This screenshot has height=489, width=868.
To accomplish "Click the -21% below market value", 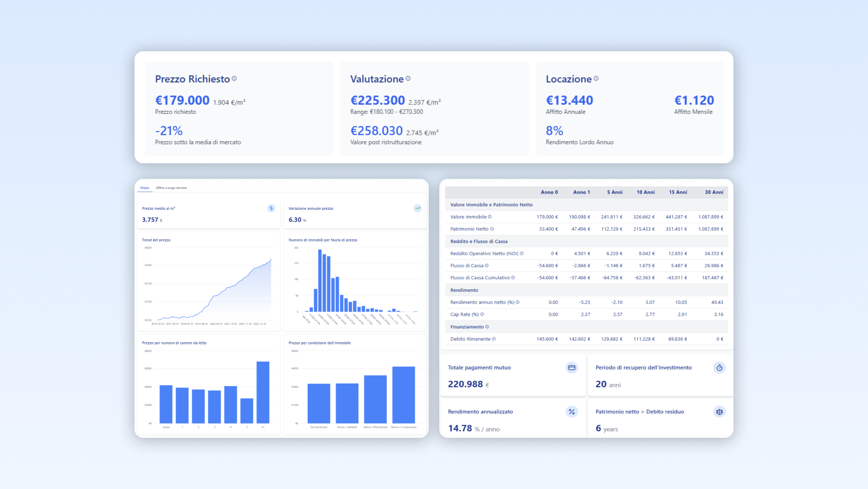I will click(169, 131).
